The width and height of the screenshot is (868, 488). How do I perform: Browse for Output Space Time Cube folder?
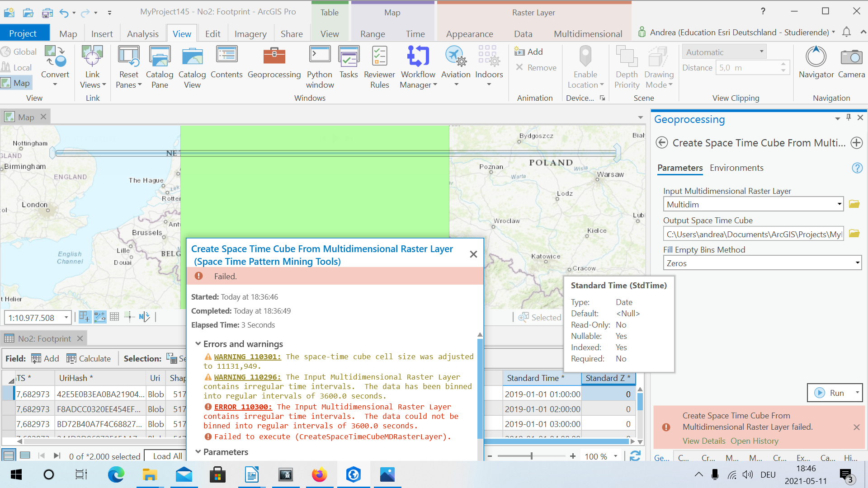pyautogui.click(x=854, y=234)
